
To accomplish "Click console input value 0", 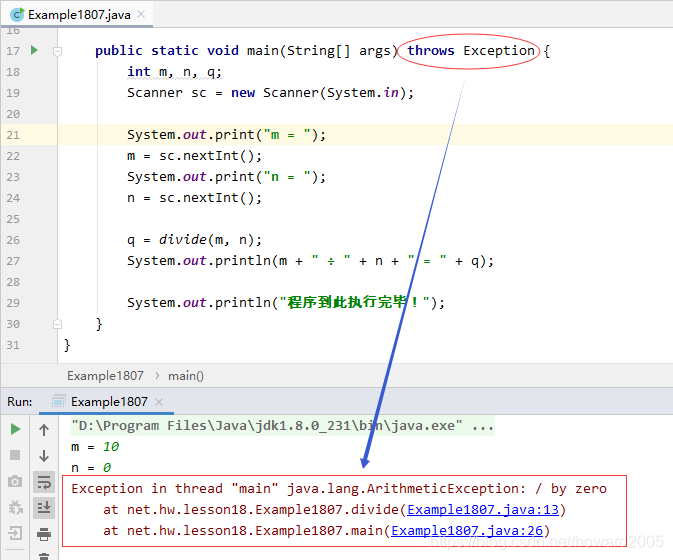I will [107, 468].
